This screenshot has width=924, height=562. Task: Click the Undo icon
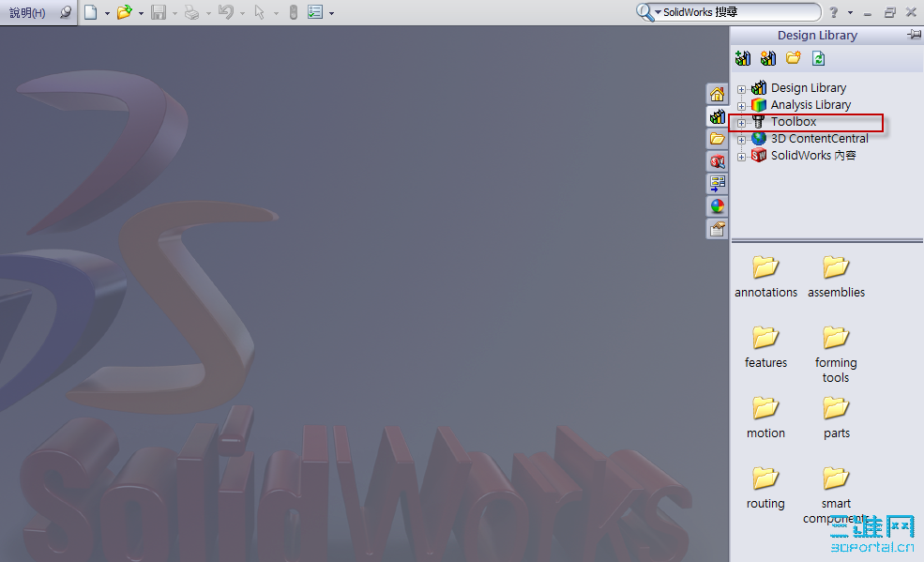pyautogui.click(x=226, y=12)
